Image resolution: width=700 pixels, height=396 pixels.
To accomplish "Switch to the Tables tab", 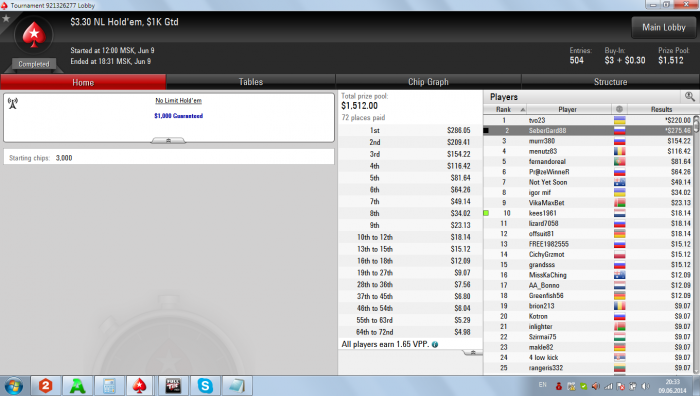I will 251,82.
